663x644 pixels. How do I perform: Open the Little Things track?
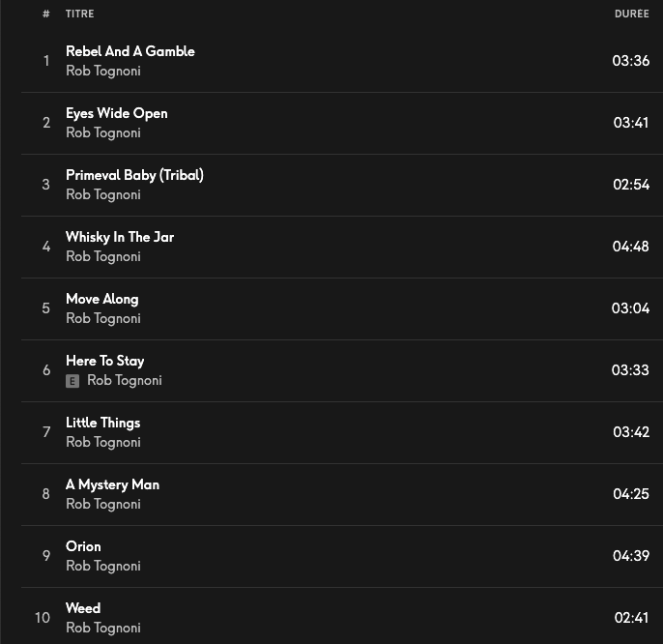102,423
